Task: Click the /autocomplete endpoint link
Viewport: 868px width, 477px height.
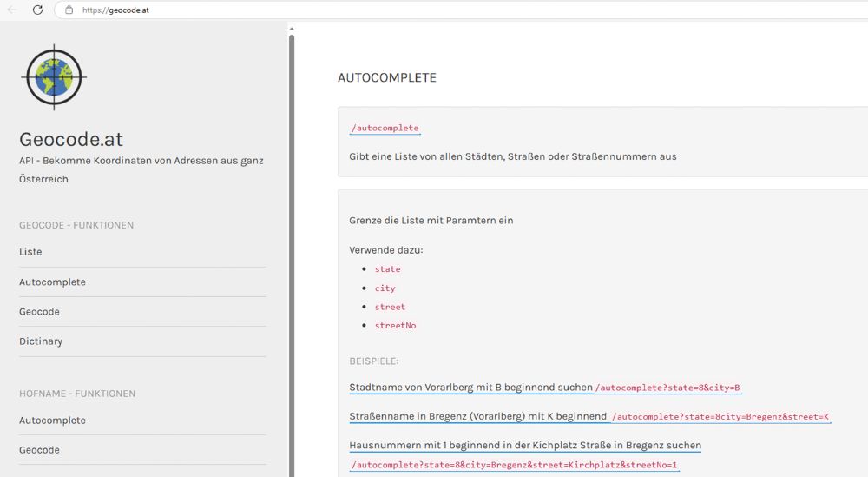Action: (385, 128)
